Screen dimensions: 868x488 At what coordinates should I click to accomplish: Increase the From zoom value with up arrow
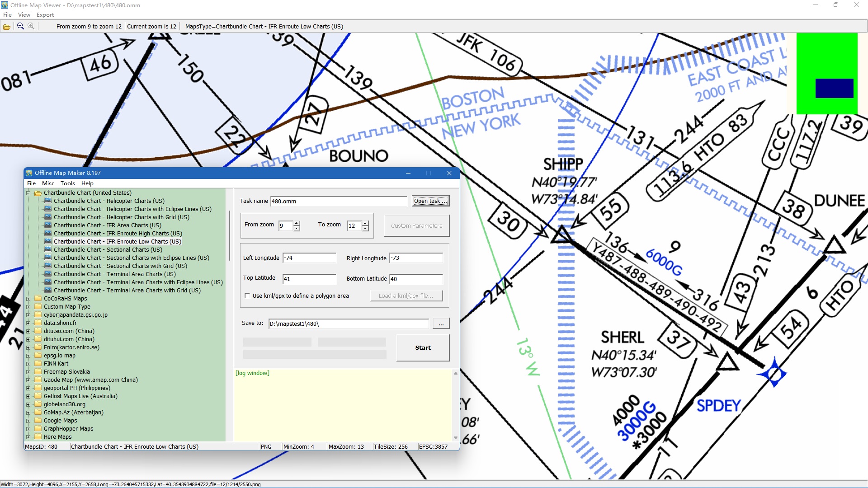coord(297,223)
